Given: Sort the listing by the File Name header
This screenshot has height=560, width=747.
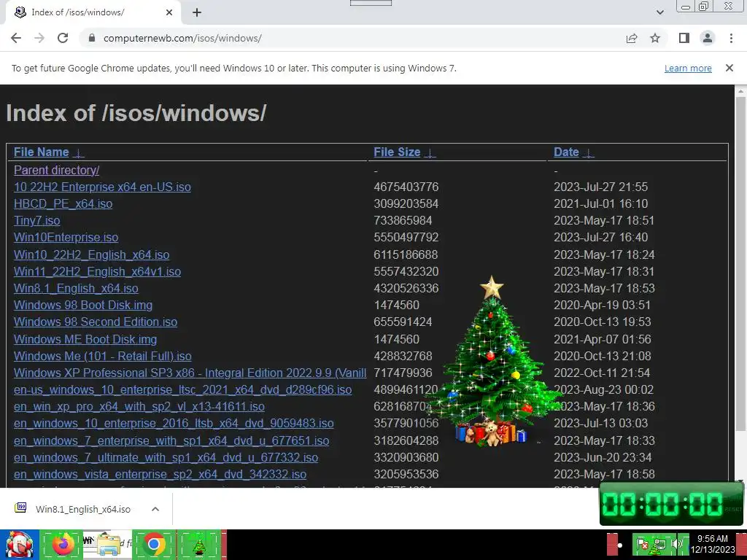Looking at the screenshot, I should tap(42, 152).
